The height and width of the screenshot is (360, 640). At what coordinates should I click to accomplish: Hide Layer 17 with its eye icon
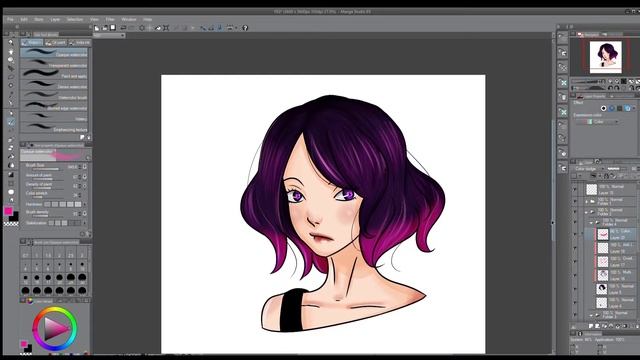[575, 261]
